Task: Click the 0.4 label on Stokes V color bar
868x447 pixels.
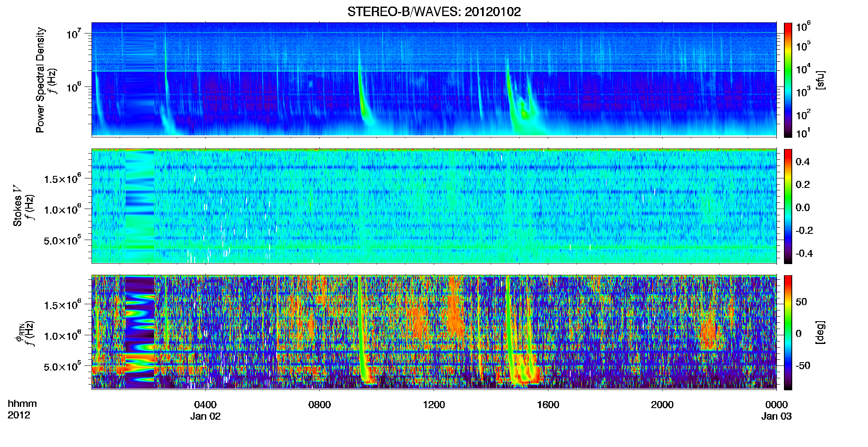Action: 803,161
